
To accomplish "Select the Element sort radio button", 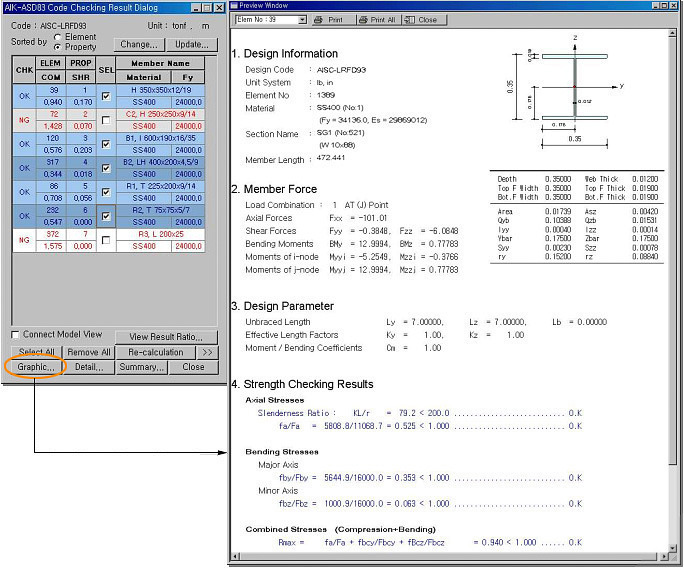I will [57, 37].
